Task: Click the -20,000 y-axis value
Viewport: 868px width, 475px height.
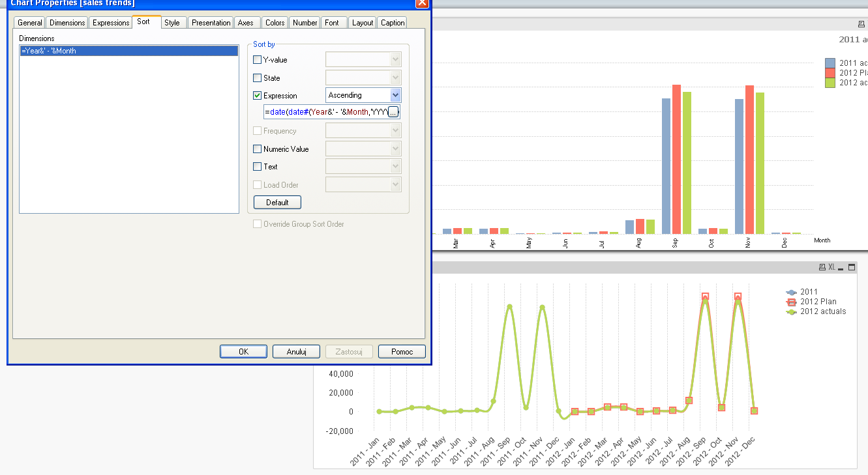Action: coord(340,431)
